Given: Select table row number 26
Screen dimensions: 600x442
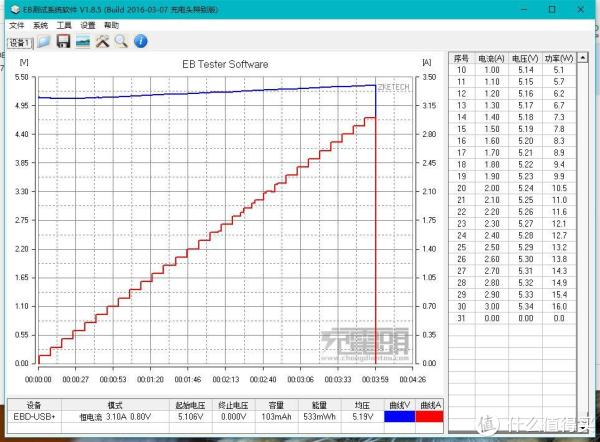Looking at the screenshot, I should pos(461,260).
